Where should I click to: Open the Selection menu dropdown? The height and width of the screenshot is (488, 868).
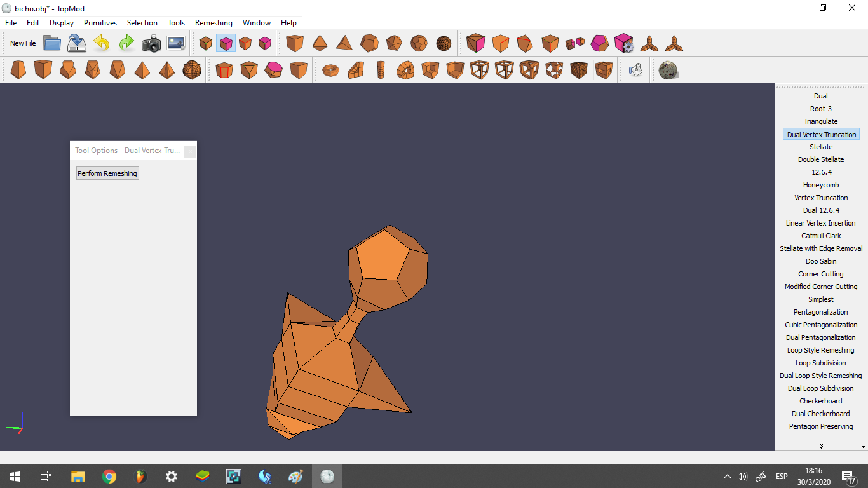[x=142, y=22]
